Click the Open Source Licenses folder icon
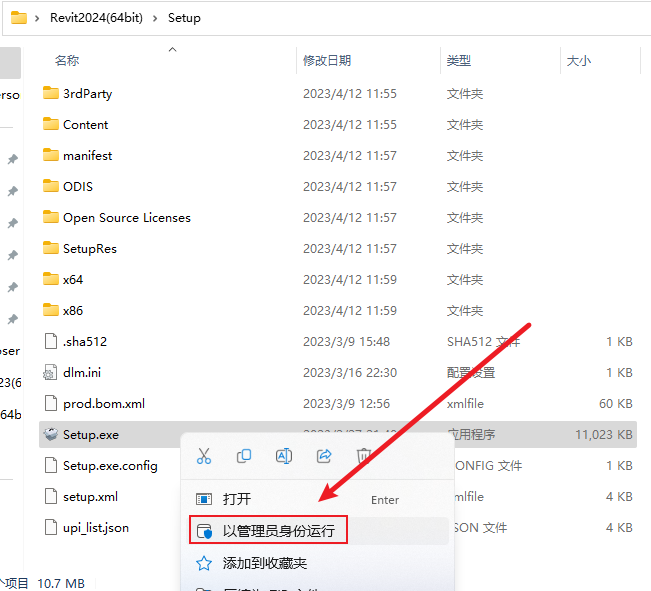This screenshot has width=651, height=591. coord(51,217)
